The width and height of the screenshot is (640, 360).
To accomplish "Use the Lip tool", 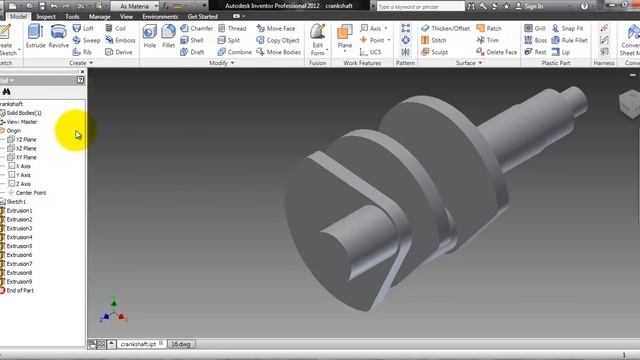I will (x=560, y=52).
